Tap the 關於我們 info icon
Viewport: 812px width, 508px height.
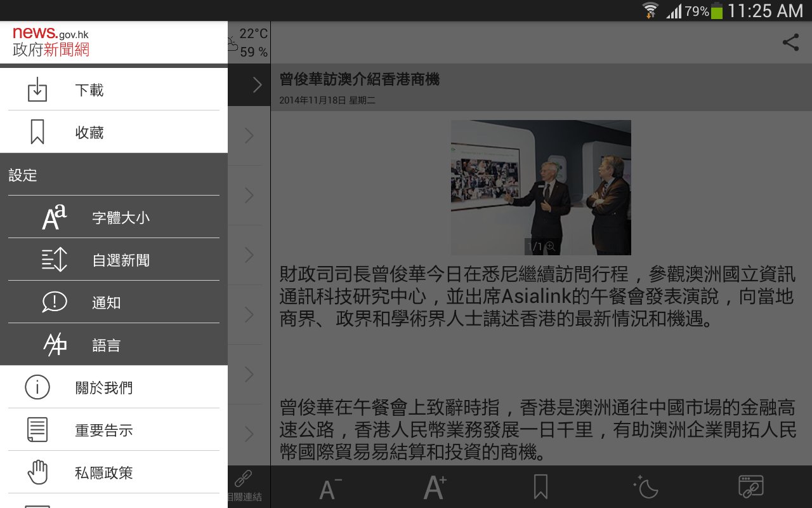37,387
